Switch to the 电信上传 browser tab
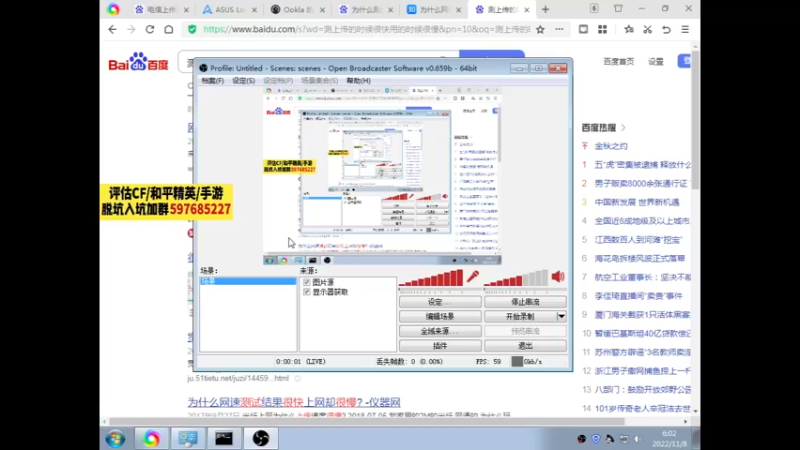This screenshot has width=800, height=450. pyautogui.click(x=161, y=9)
